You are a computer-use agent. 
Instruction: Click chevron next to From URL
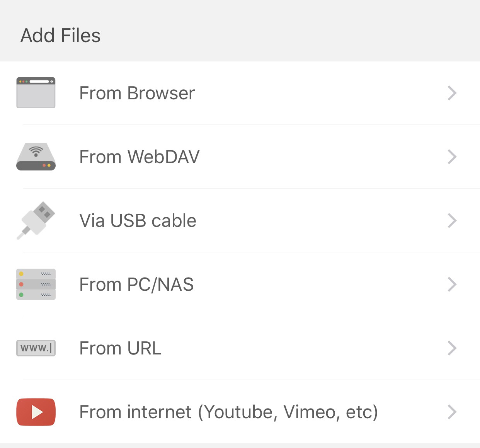click(x=452, y=348)
